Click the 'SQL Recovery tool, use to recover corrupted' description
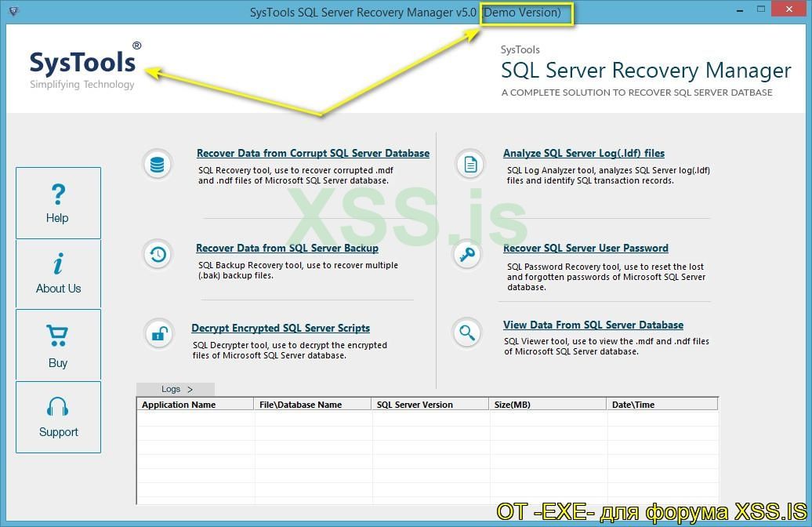 (295, 175)
